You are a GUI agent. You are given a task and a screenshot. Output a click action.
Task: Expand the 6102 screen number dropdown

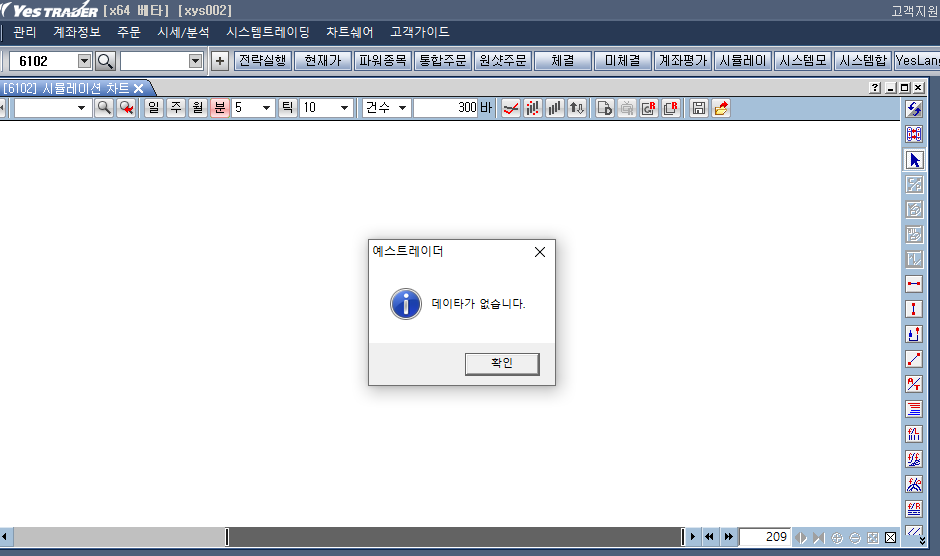point(84,61)
